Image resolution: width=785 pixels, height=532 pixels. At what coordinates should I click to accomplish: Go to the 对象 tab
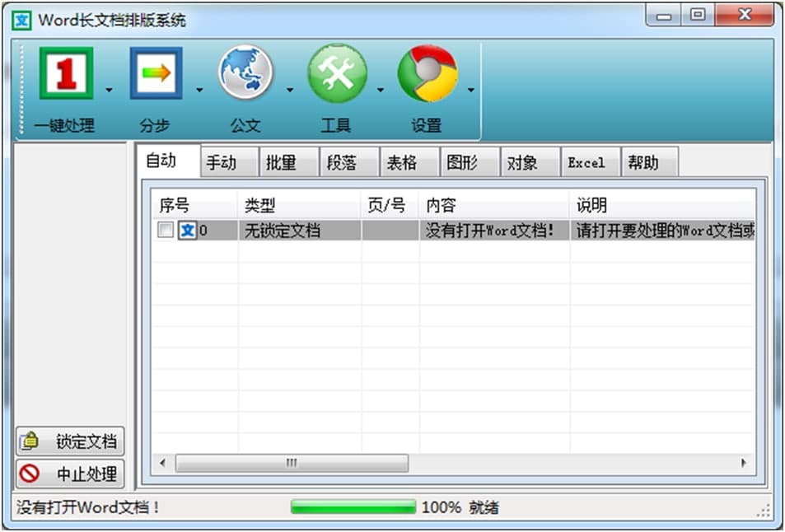[x=530, y=162]
